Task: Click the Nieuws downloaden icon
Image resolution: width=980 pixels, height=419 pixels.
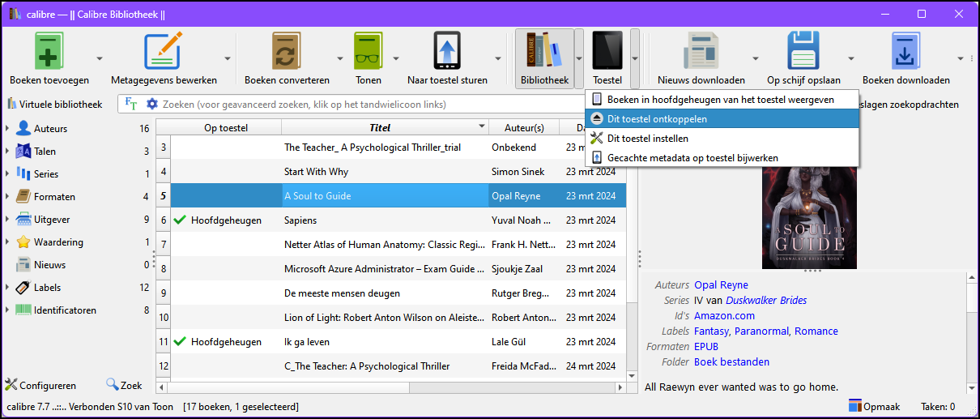Action: point(701,52)
